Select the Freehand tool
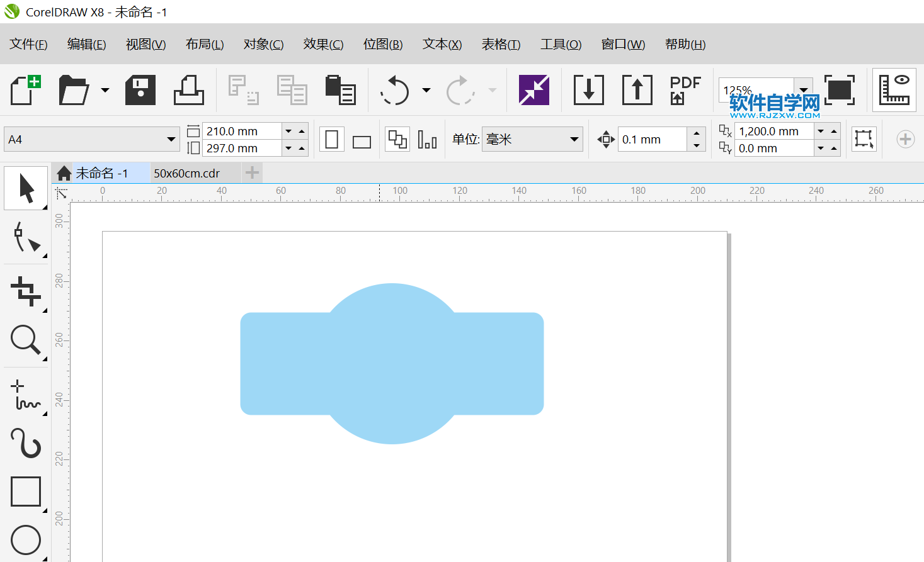 coord(26,395)
